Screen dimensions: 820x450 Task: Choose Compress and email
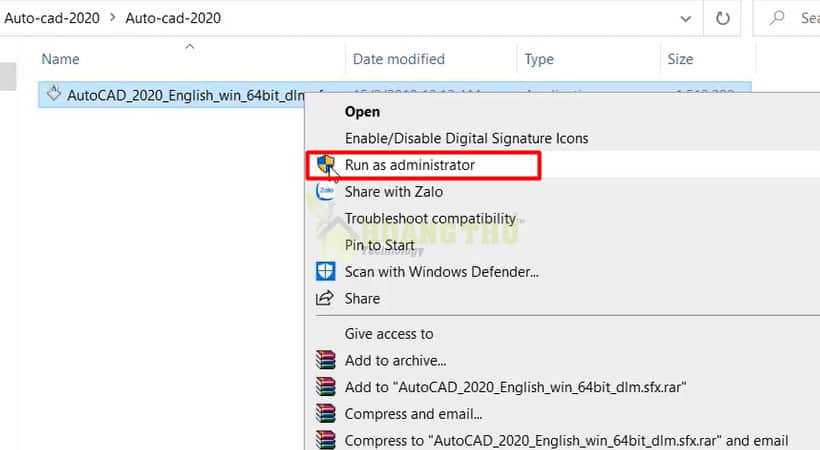(x=413, y=413)
